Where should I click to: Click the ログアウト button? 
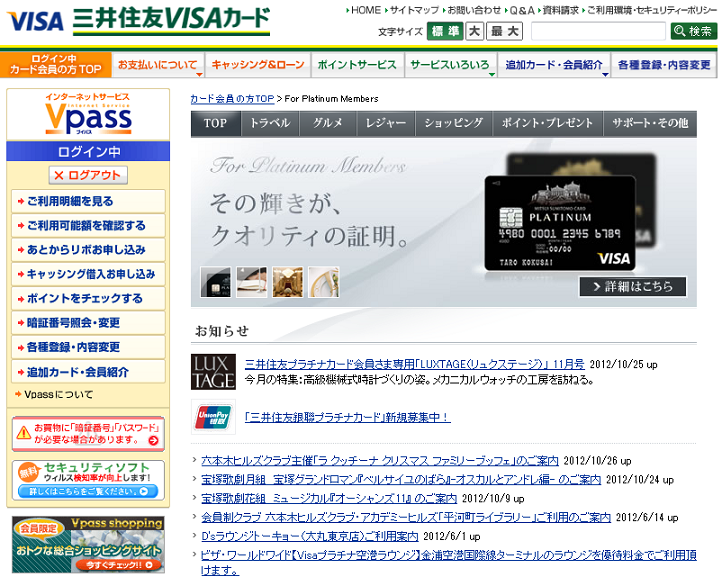(x=88, y=175)
